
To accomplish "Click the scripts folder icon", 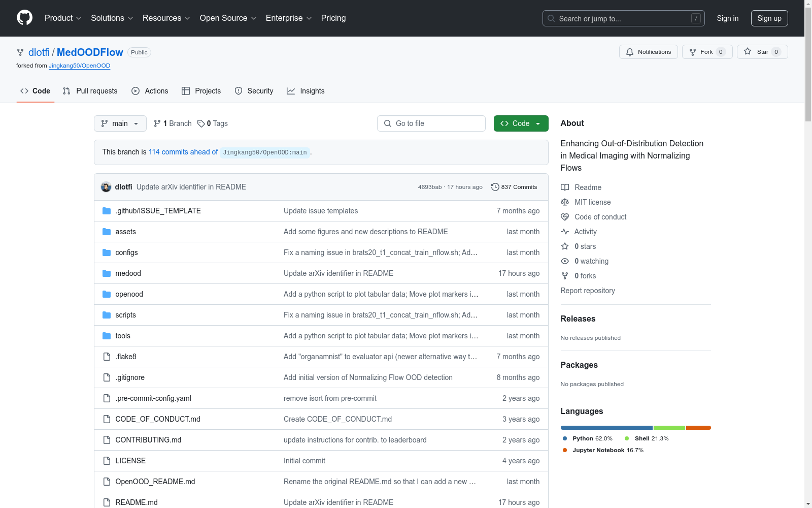I will pyautogui.click(x=107, y=315).
